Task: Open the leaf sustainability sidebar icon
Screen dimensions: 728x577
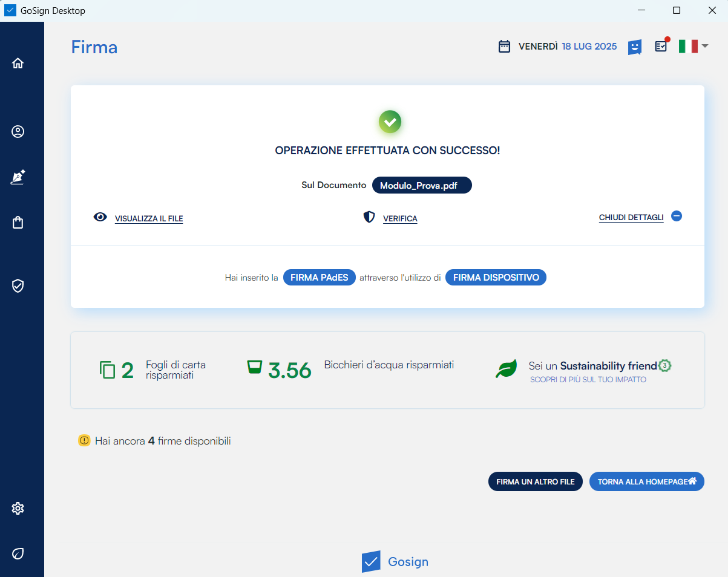Action: [18, 553]
